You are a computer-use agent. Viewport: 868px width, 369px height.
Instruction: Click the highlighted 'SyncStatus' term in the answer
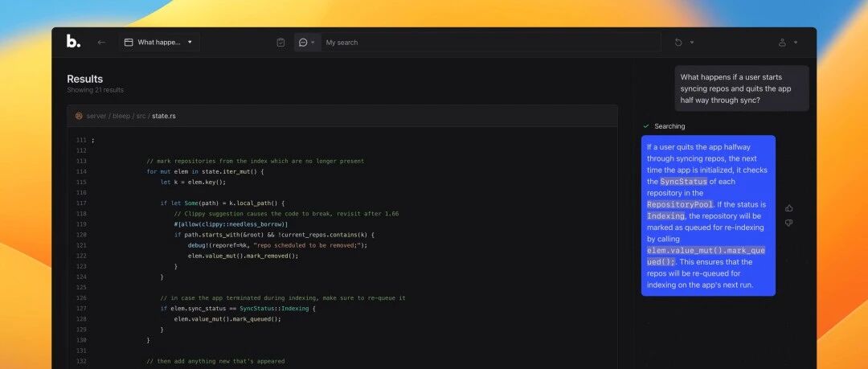(683, 181)
